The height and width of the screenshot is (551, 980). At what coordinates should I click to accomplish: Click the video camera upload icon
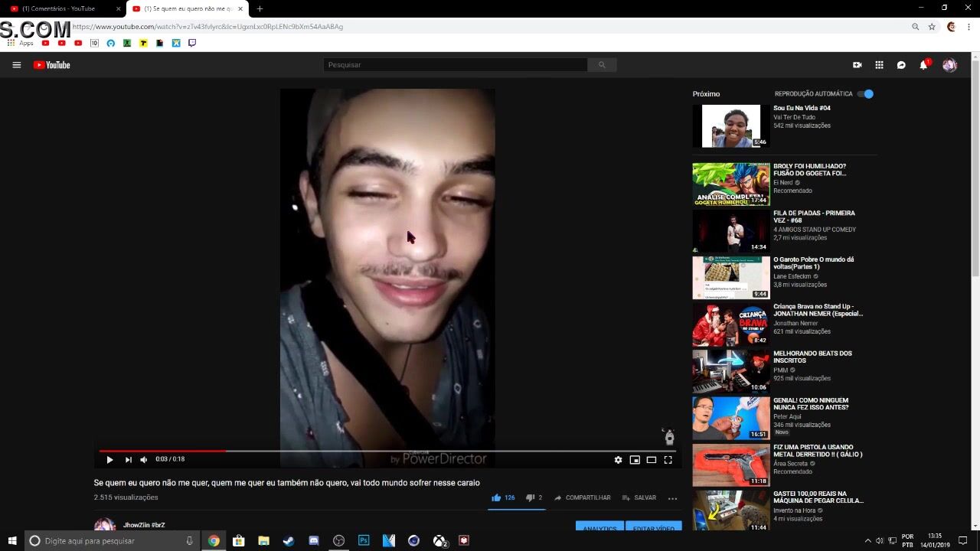[857, 65]
